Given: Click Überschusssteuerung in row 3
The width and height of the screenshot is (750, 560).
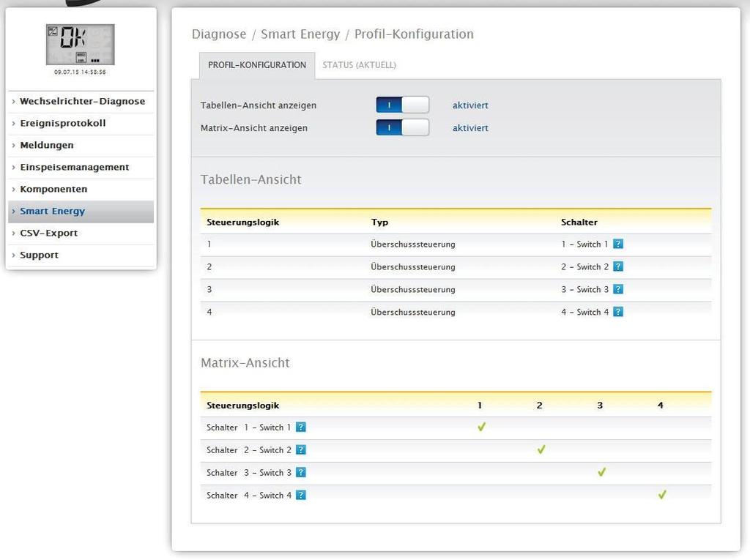Looking at the screenshot, I should click(413, 289).
